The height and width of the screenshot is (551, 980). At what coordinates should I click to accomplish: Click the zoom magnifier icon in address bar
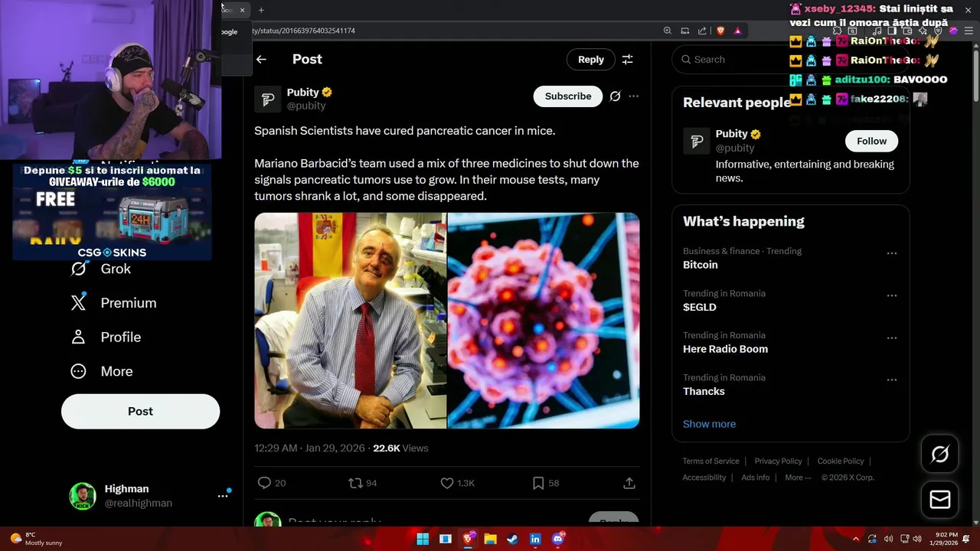tap(668, 31)
